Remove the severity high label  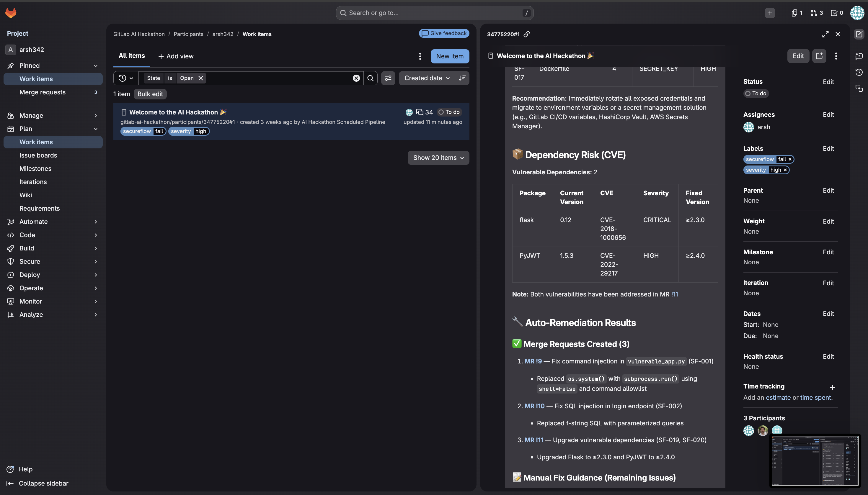pos(785,170)
